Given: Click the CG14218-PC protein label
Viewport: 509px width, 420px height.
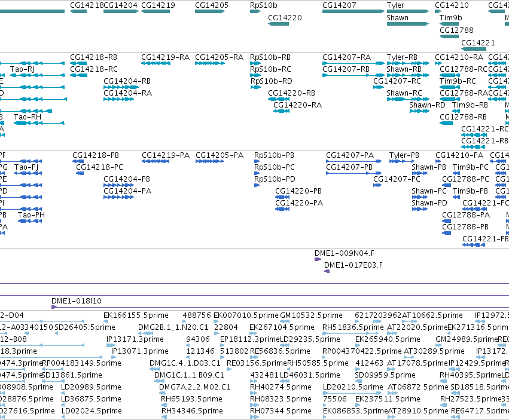Looking at the screenshot, I should [100, 167].
